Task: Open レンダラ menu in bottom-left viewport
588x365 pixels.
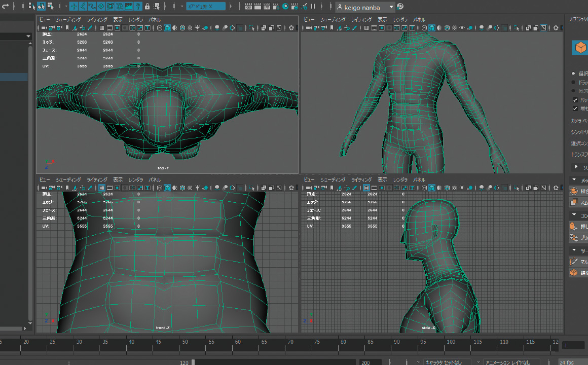Action: (135, 180)
